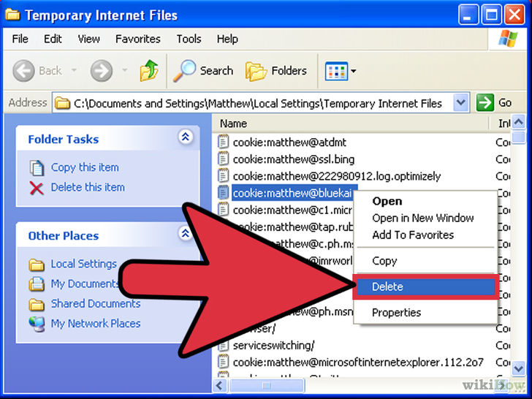Viewport: 532px width, 399px height.
Task: Click the Folders toolbar folder icon
Action: click(256, 72)
